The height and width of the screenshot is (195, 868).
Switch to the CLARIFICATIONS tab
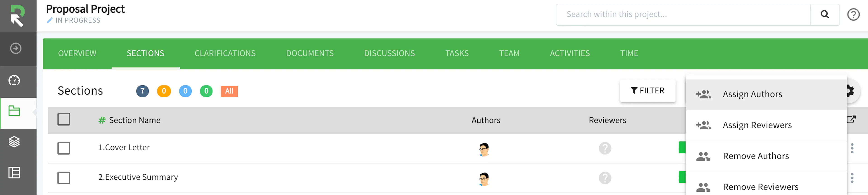coord(225,53)
